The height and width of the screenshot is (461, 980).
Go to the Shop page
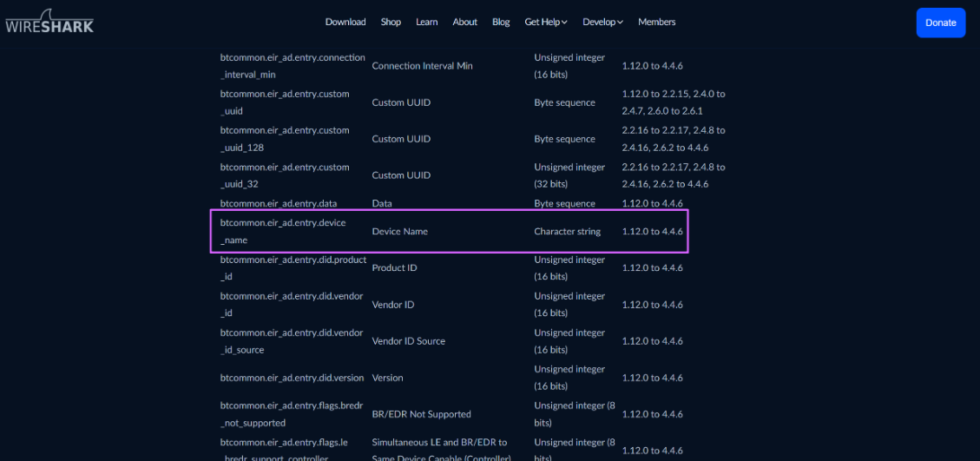tap(391, 22)
